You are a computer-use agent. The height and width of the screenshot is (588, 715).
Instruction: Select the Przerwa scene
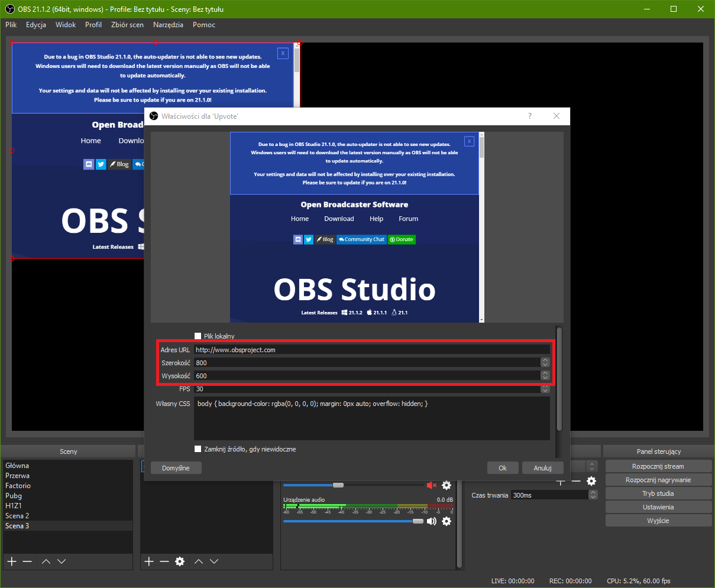tap(68, 476)
